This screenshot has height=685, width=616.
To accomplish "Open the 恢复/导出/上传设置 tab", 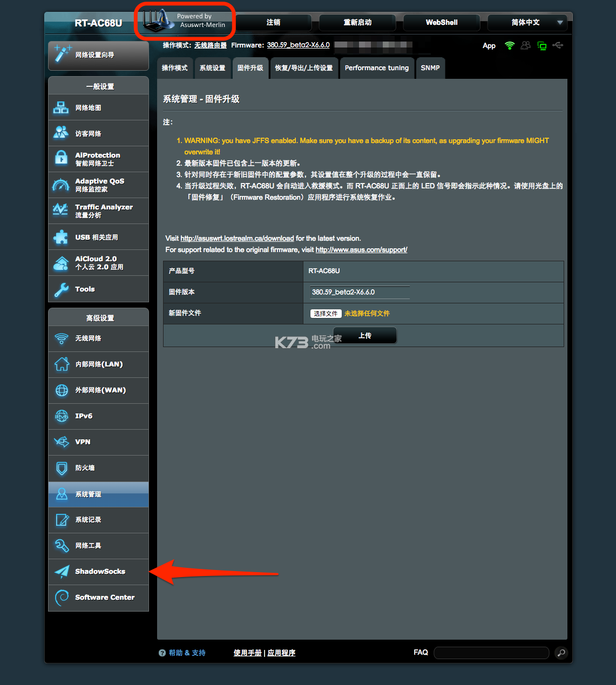I will click(x=304, y=68).
